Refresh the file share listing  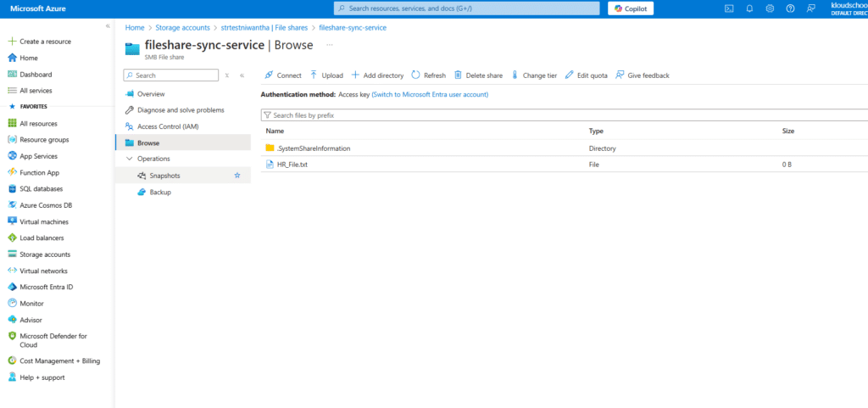[x=428, y=75]
